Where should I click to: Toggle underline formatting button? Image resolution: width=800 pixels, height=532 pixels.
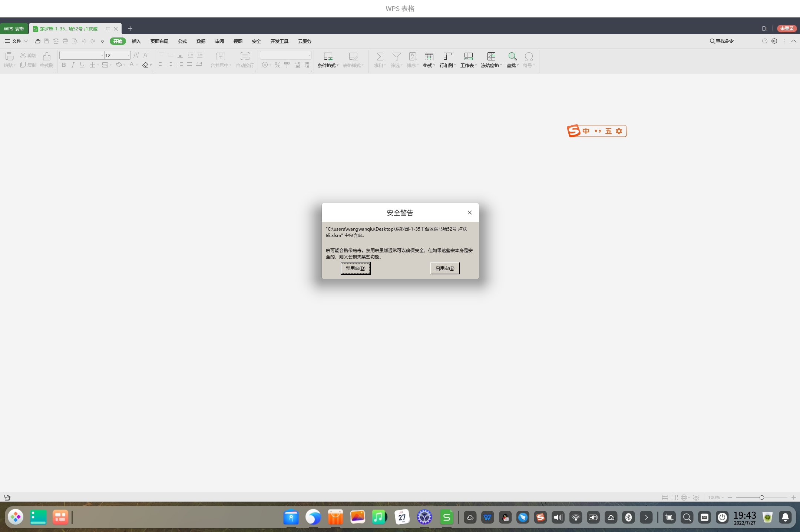(x=82, y=65)
